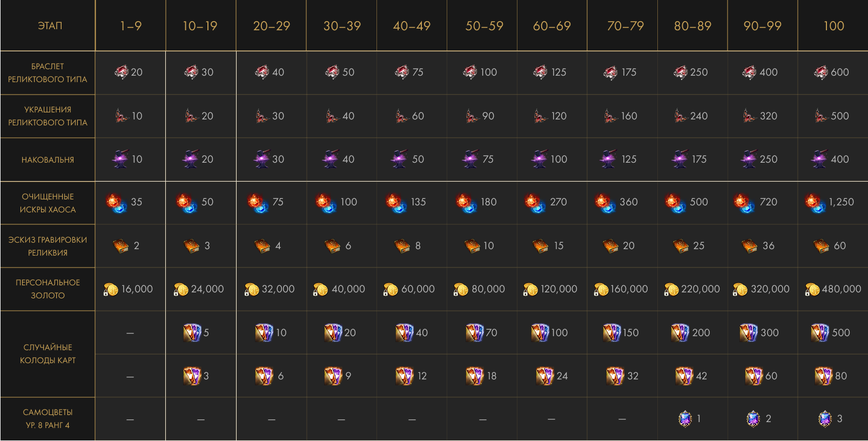Screen dimensions: 868x441
Task: Click the card deck icon showing 5
Action: (192, 333)
